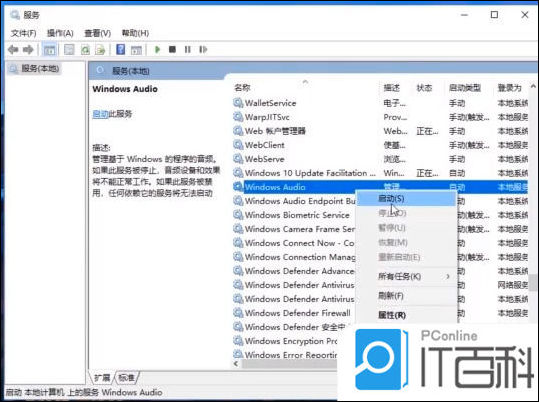
Task: Click the Stop Service square toolbar icon
Action: (172, 50)
